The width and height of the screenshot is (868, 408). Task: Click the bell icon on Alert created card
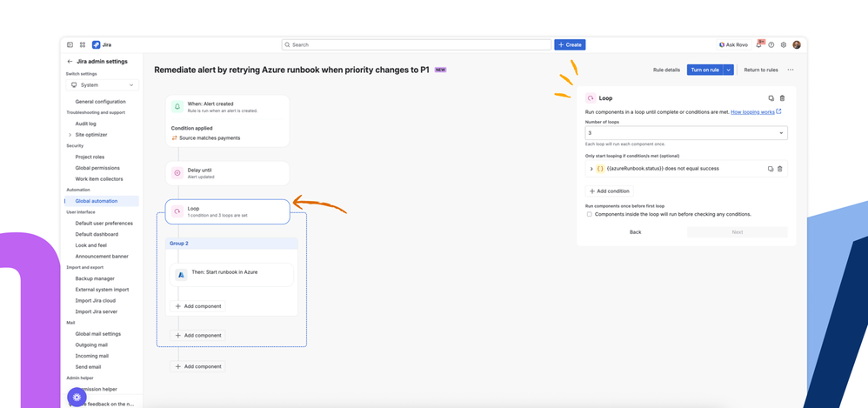pos(177,106)
